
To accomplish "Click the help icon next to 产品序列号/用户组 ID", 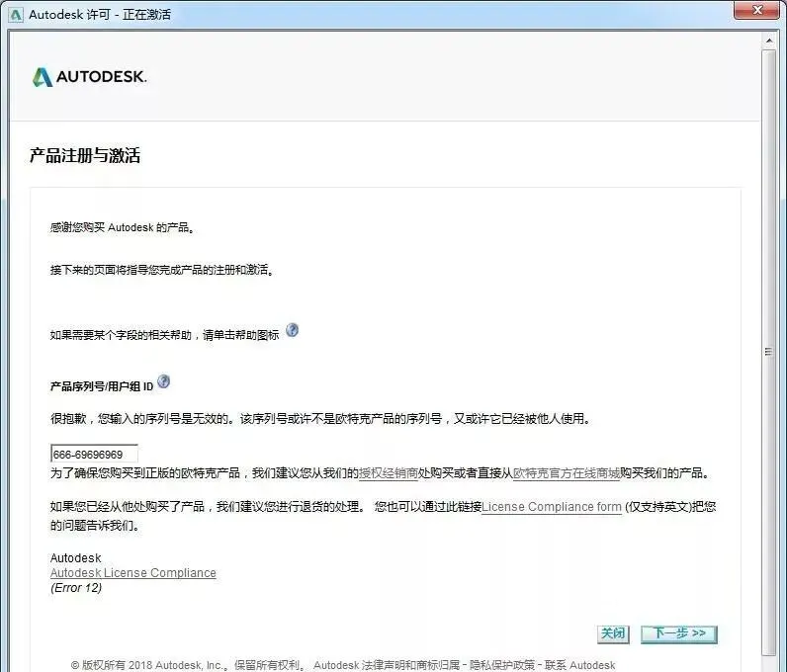I will [163, 381].
